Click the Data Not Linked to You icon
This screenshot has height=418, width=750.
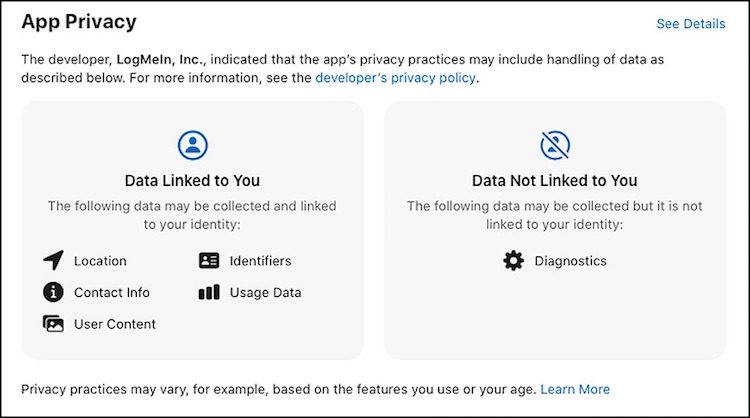point(555,146)
